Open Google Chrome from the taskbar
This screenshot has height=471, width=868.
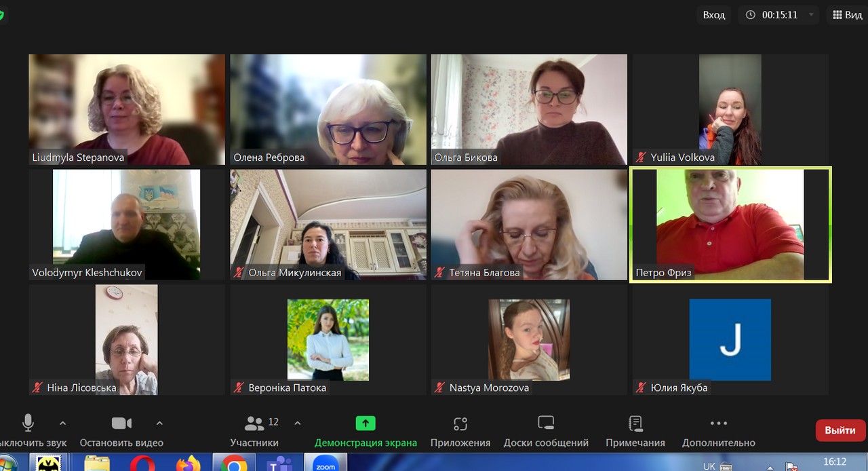(233, 464)
